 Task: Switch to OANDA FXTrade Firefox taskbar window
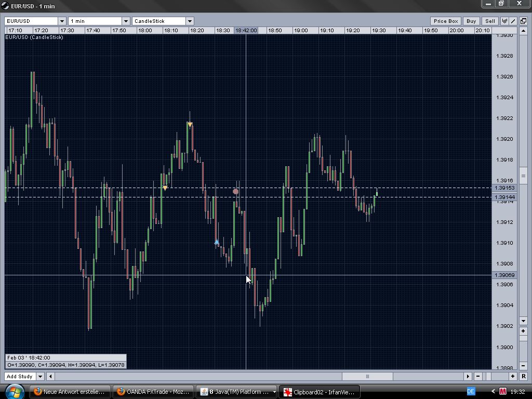153,392
